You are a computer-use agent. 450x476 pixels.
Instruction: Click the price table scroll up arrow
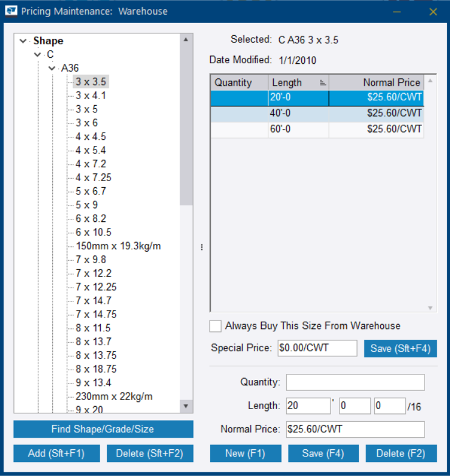click(430, 81)
